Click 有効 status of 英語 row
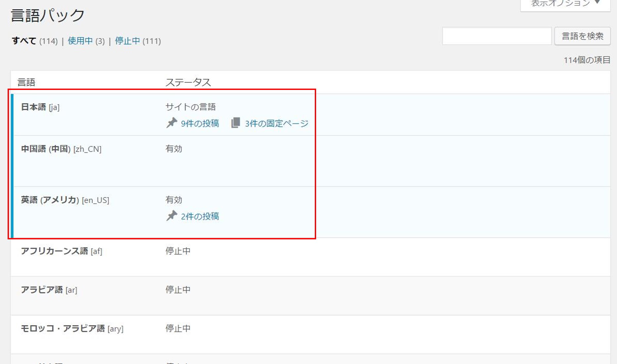617x364 pixels. [174, 200]
